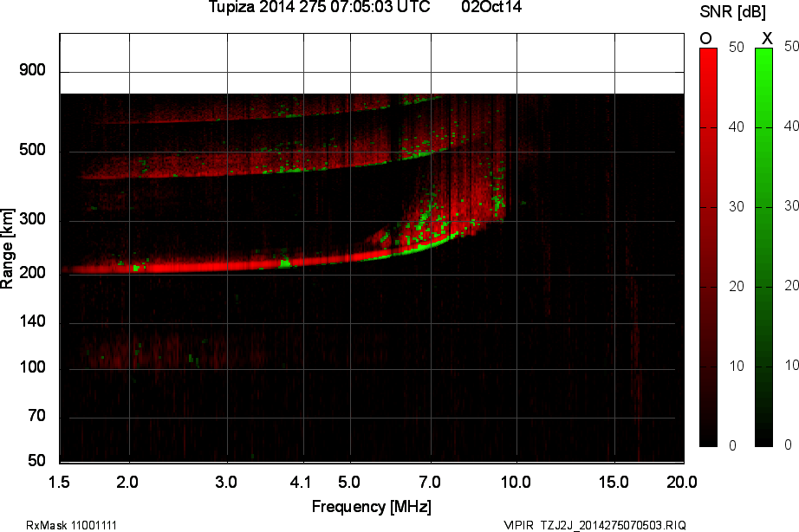The image size is (799, 532).
Task: Click the red O-mode SNR color bar
Action: pyautogui.click(x=708, y=247)
